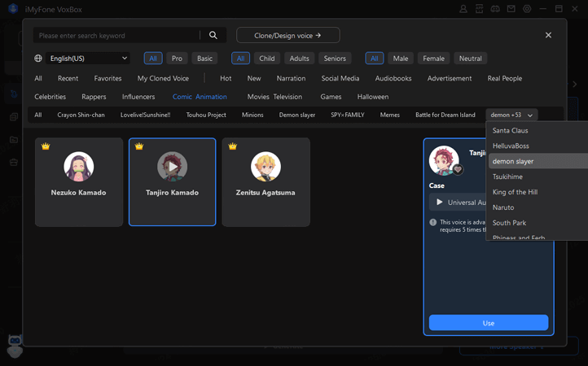Filter by Adults age

tap(299, 59)
